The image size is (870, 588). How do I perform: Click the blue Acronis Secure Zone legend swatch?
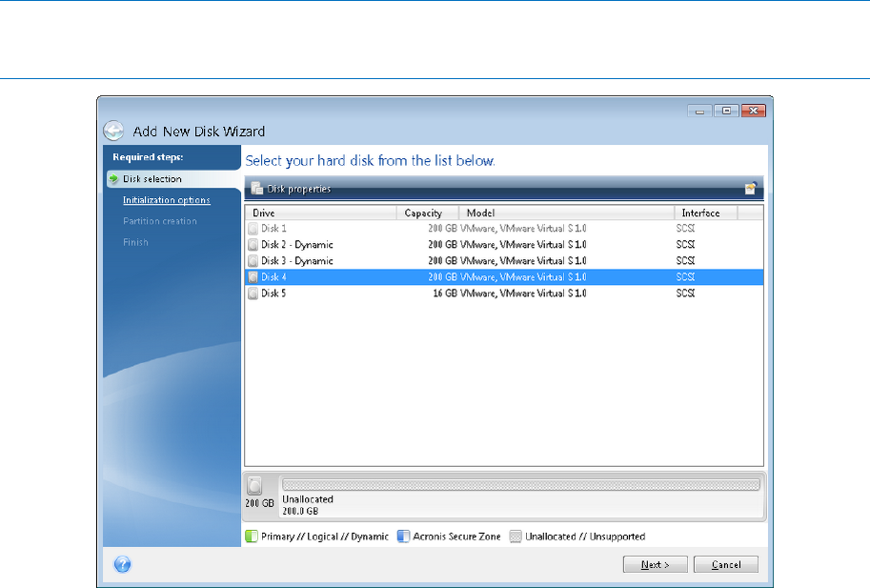coord(403,537)
